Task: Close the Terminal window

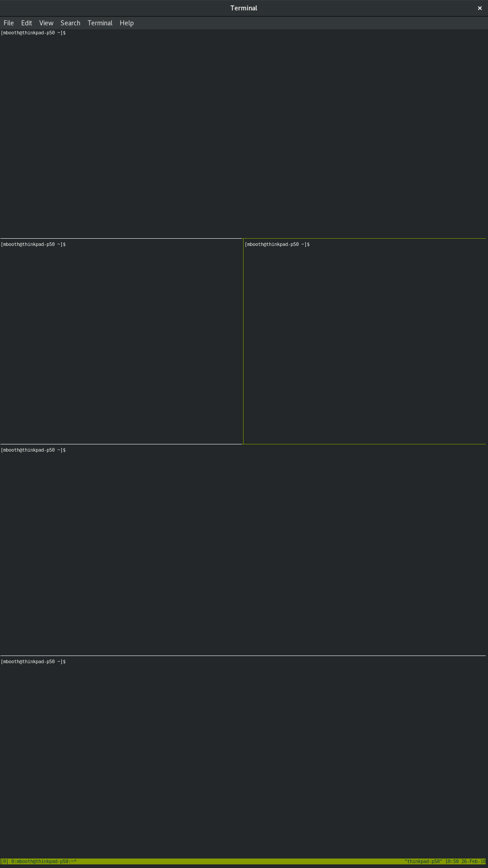Action: (480, 8)
